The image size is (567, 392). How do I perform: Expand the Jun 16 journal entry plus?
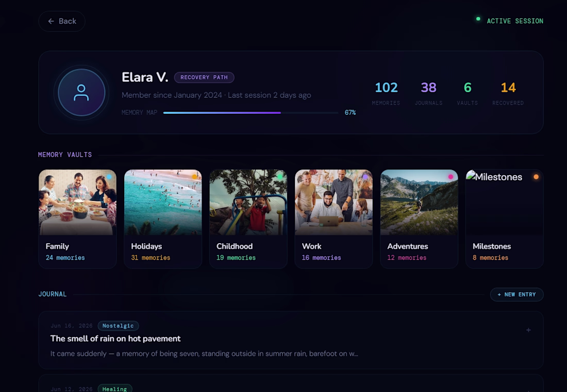tap(528, 330)
